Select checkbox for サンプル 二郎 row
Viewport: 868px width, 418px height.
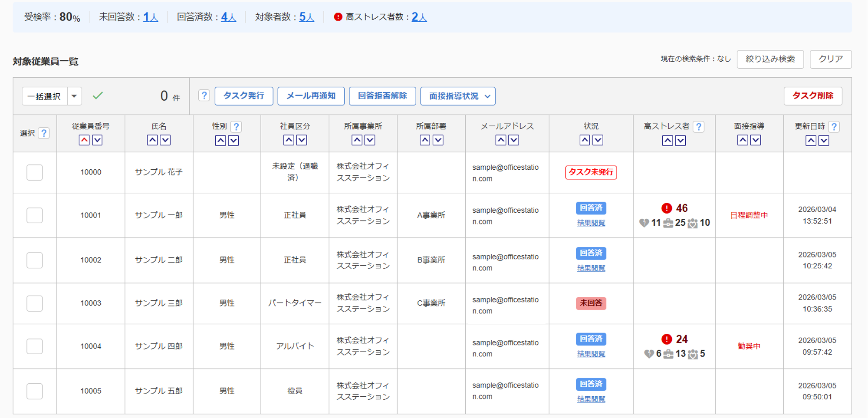click(x=35, y=260)
